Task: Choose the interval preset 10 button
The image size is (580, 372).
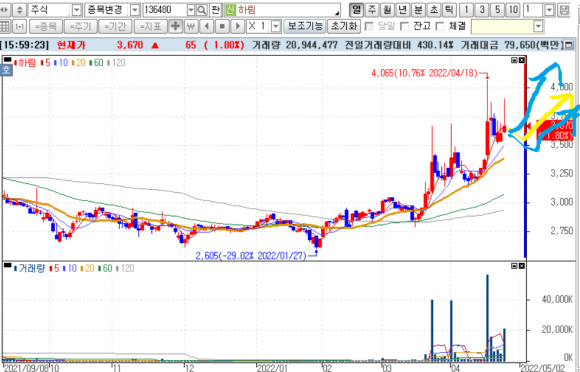Action: click(x=513, y=10)
